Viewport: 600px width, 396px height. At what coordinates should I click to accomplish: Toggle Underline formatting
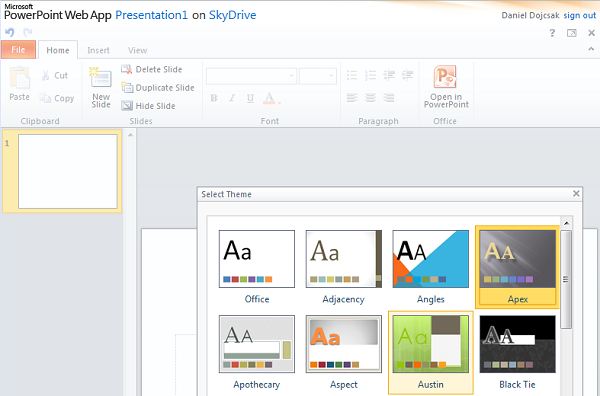coord(250,98)
